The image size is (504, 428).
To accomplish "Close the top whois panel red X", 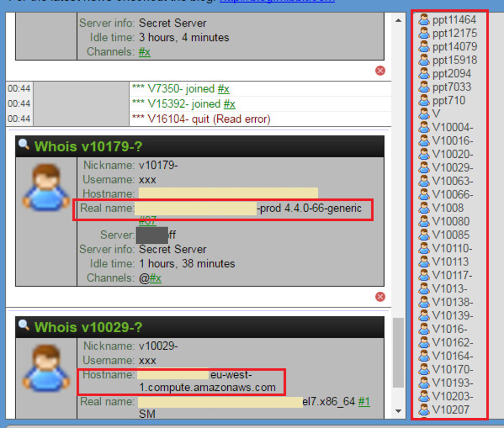I will click(x=380, y=71).
